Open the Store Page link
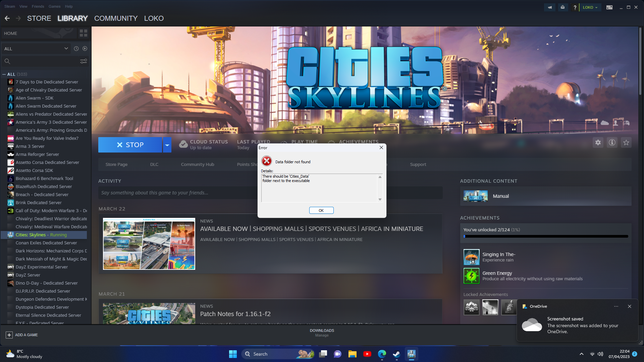 [116, 164]
